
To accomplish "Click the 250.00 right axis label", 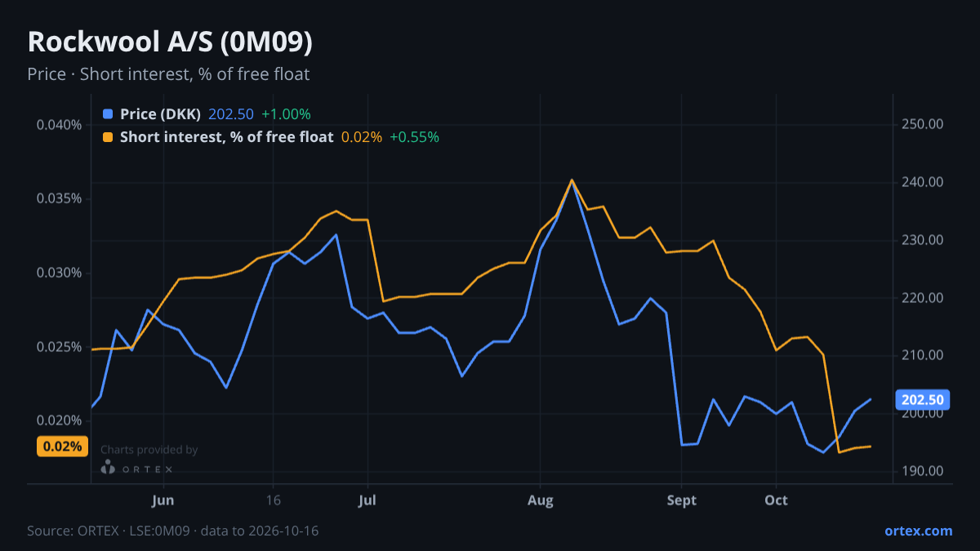I will click(x=923, y=125).
